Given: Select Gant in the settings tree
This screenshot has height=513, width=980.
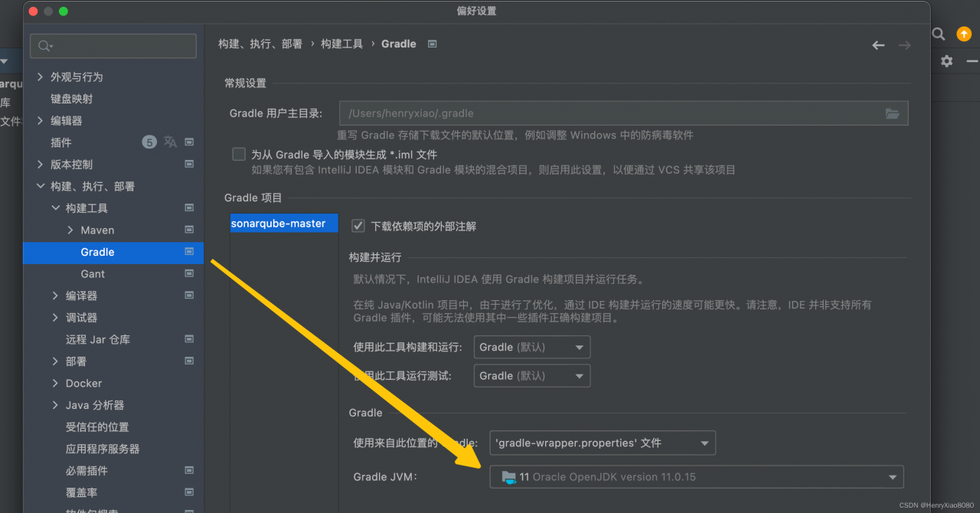Looking at the screenshot, I should point(93,274).
